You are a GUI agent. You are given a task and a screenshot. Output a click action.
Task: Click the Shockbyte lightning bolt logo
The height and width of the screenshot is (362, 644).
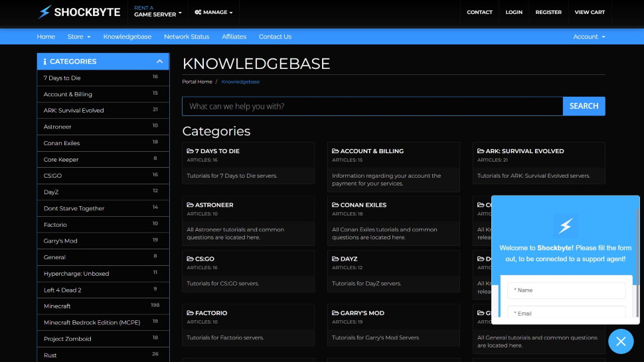coord(44,12)
